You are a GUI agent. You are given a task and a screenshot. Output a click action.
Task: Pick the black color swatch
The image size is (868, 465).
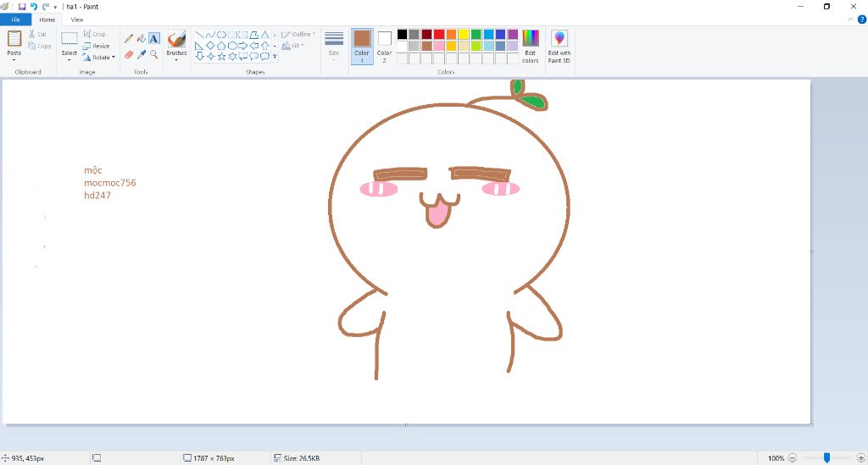(403, 34)
